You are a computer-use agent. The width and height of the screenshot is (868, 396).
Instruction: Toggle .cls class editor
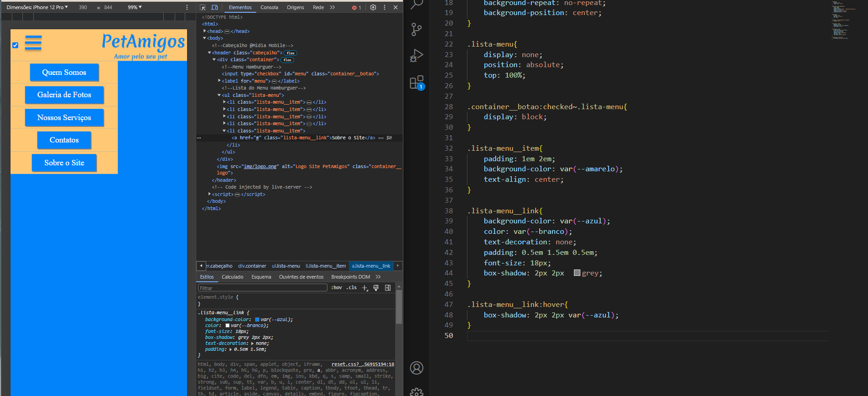(351, 288)
